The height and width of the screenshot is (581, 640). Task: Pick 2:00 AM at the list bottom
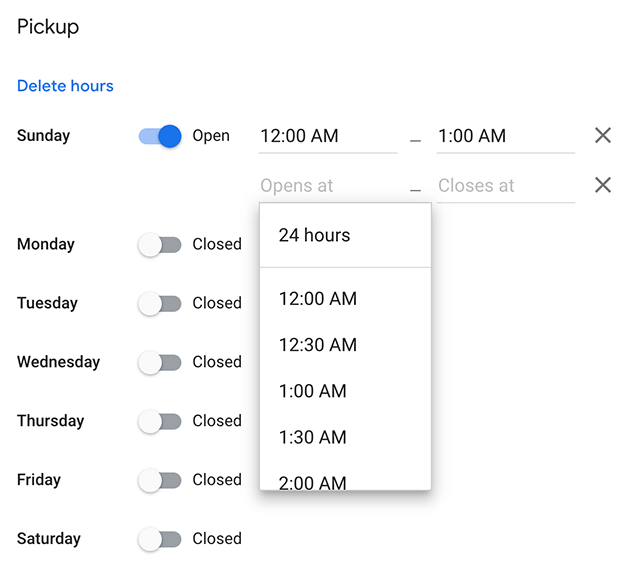[x=313, y=482]
